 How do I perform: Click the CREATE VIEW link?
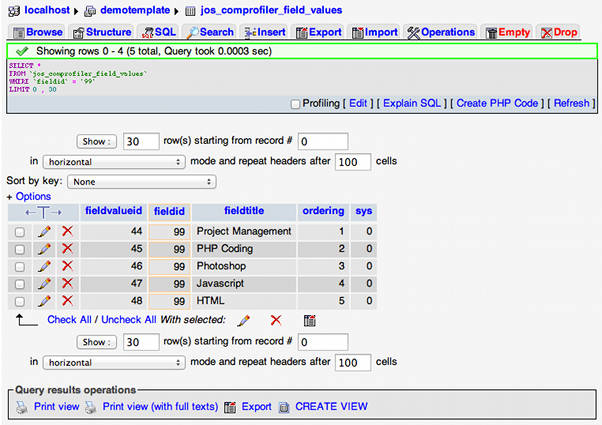330,407
